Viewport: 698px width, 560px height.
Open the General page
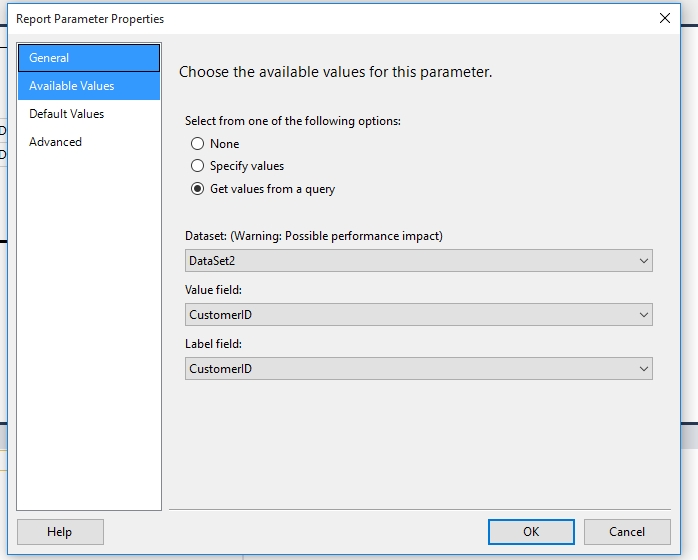pyautogui.click(x=88, y=58)
